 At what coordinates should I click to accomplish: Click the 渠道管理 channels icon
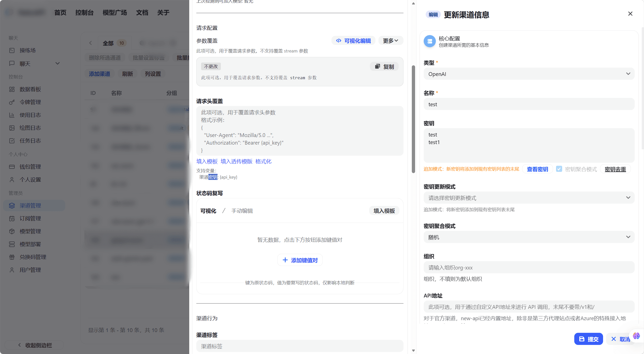tap(12, 205)
